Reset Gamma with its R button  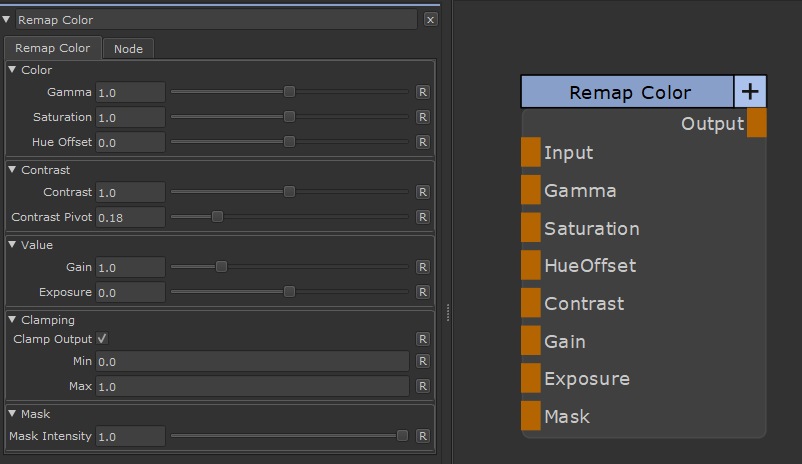tap(423, 92)
